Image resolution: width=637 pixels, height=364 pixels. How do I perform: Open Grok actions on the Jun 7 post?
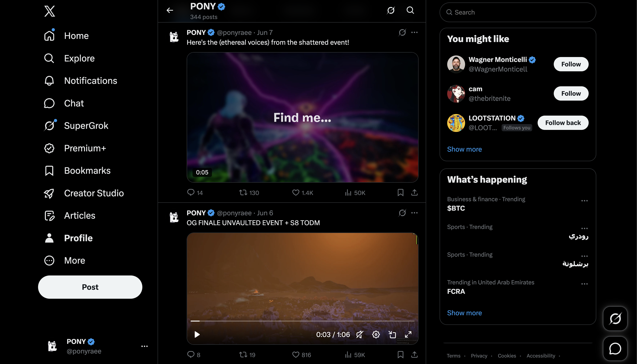402,32
